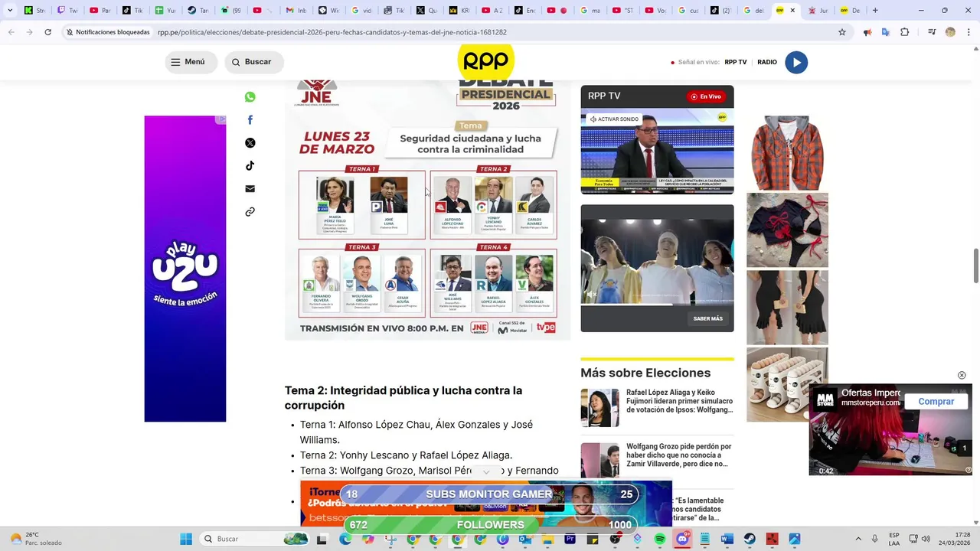Click the egg holder product ad

787,384
